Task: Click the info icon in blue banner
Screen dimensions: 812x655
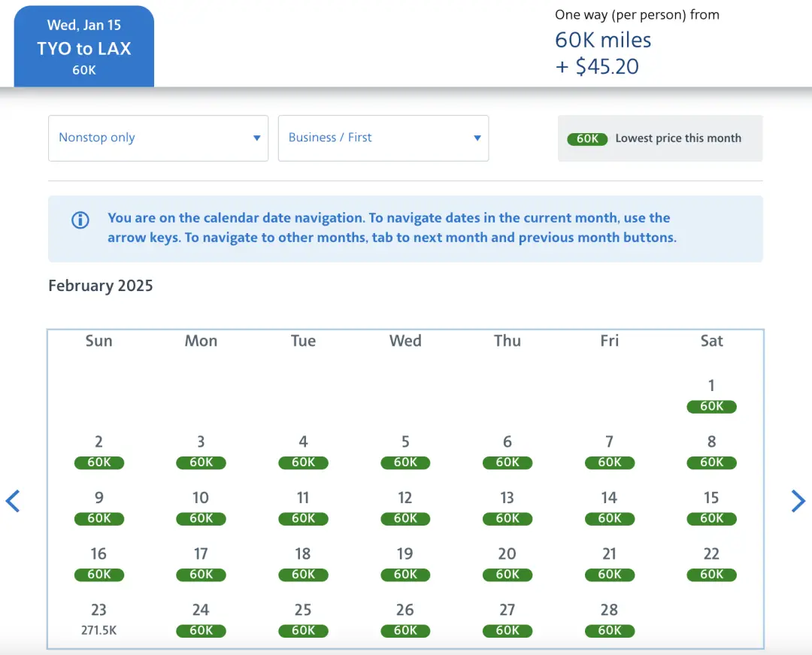Action: tap(80, 220)
